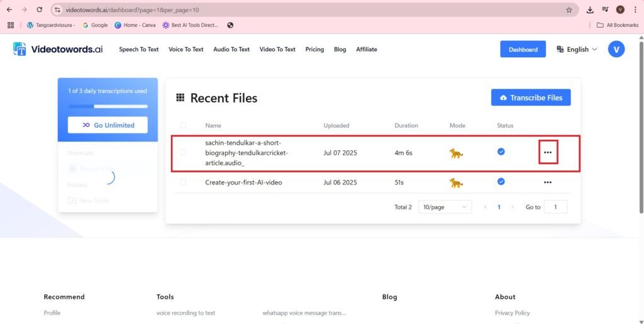This screenshot has height=324, width=644.
Task: Open All Bookmarks folder
Action: 618,25
